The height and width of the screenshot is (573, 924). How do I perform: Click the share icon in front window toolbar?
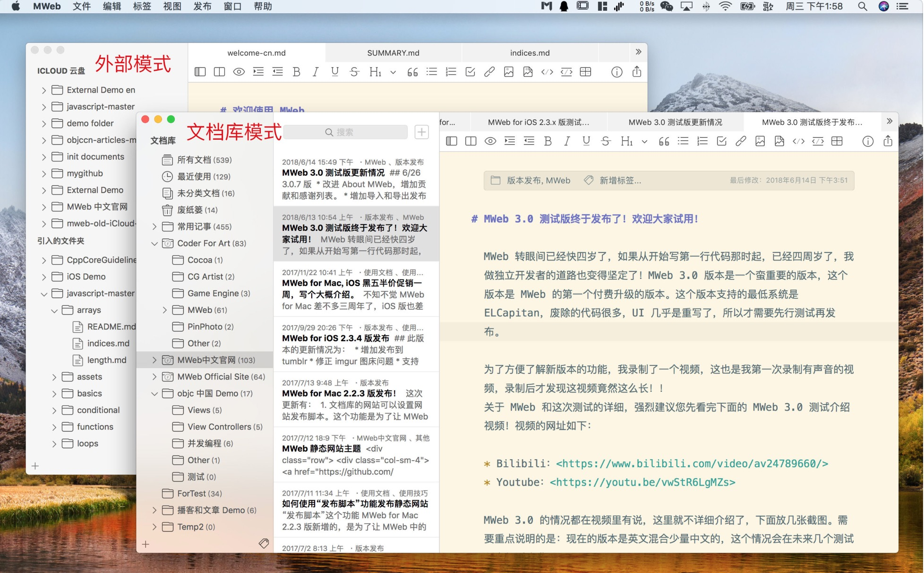tap(888, 141)
